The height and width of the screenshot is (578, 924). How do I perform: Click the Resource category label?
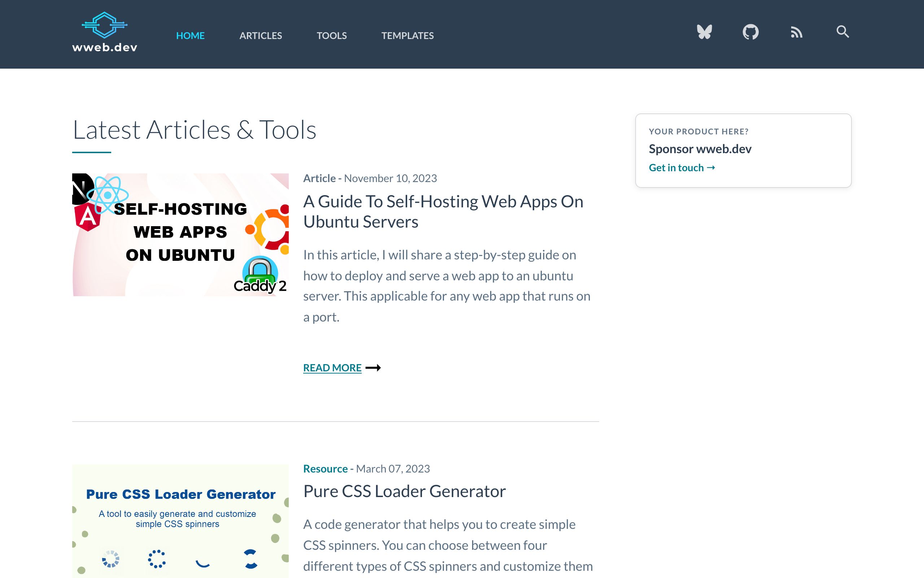(x=325, y=469)
